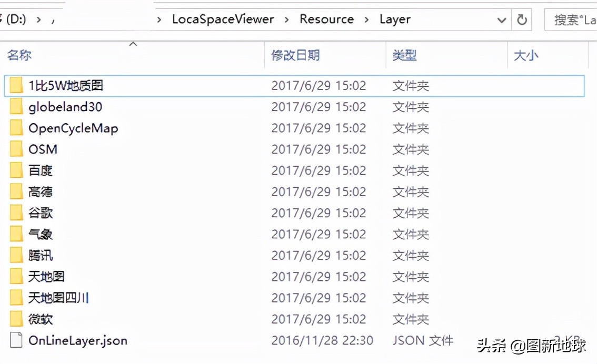Click the OSM folder icon
This screenshot has width=597, height=364.
tap(16, 149)
